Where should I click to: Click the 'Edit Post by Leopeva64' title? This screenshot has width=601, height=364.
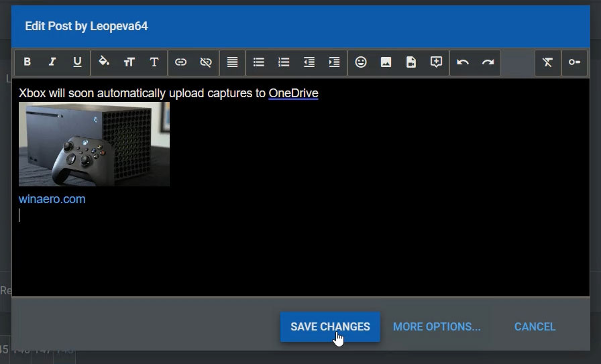87,26
